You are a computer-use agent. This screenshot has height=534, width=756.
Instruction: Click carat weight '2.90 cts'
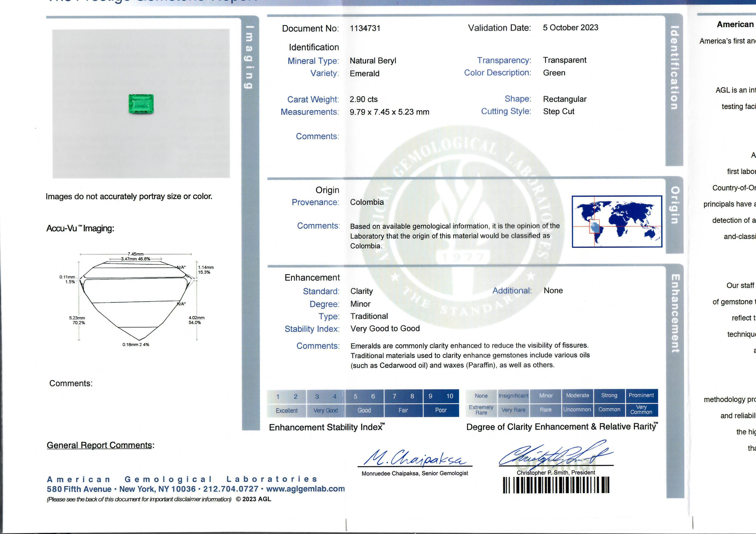(363, 99)
